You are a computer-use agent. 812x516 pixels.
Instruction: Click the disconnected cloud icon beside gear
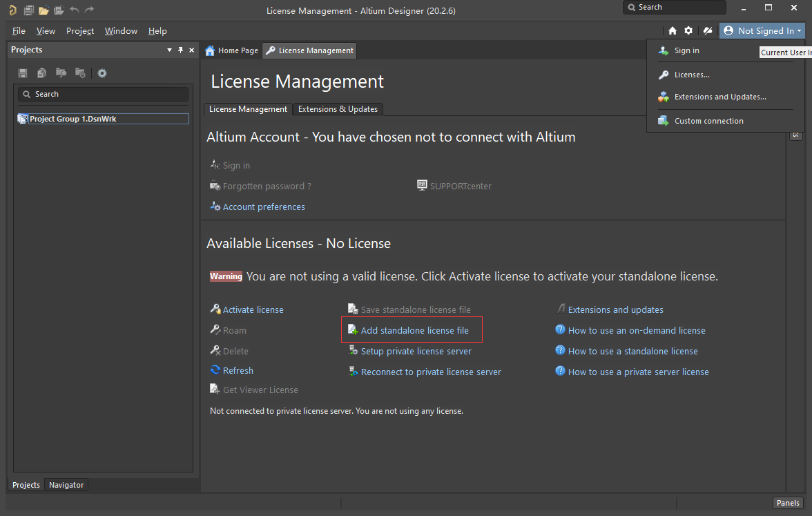708,30
